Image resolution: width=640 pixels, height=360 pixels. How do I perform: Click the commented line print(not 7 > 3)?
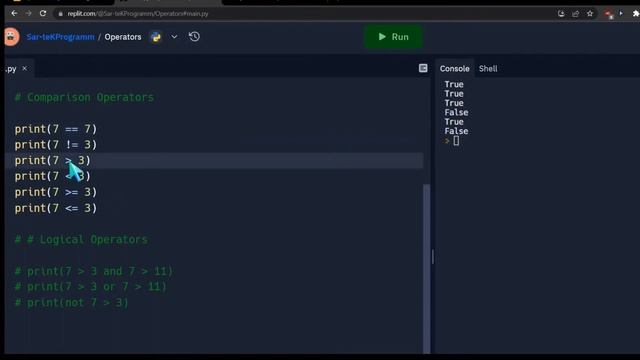click(71, 303)
